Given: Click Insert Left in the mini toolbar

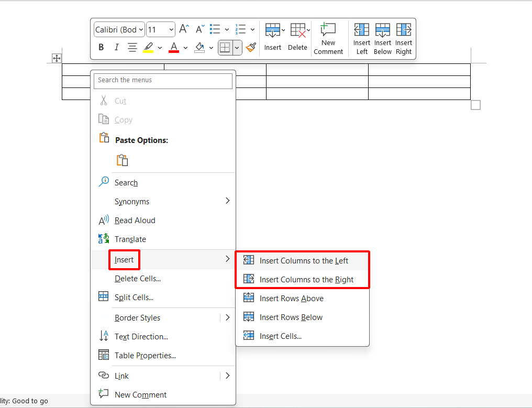Looking at the screenshot, I should point(362,38).
